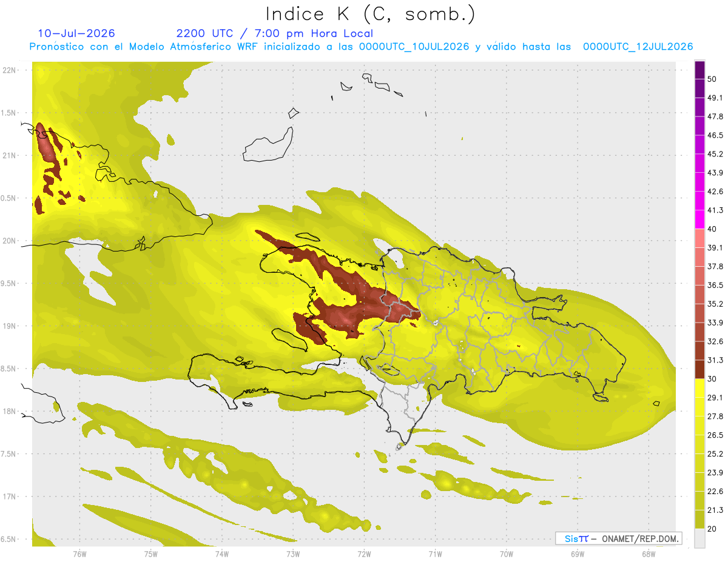Click the colorbar label "31.3"

pyautogui.click(x=715, y=360)
